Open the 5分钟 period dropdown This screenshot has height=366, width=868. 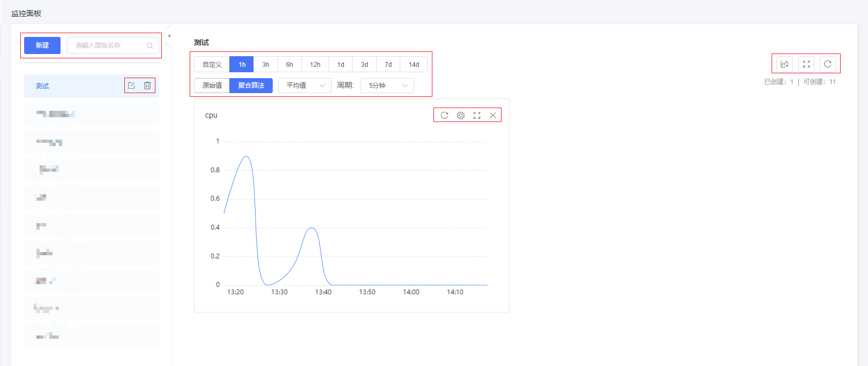(387, 86)
